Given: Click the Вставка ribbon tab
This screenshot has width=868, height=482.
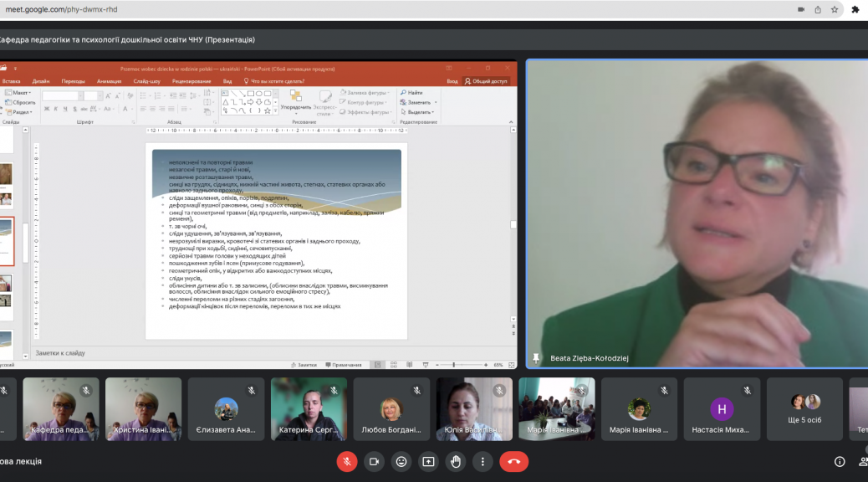Looking at the screenshot, I should (x=11, y=81).
